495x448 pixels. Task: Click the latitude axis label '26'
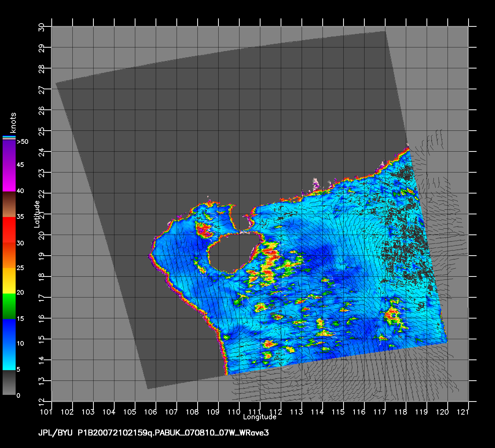tap(41, 110)
